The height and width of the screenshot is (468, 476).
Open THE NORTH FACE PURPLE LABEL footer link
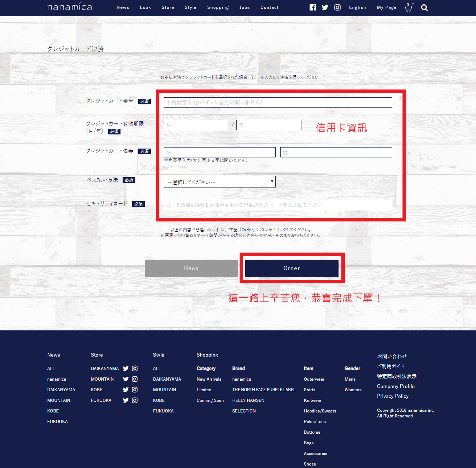(x=264, y=390)
